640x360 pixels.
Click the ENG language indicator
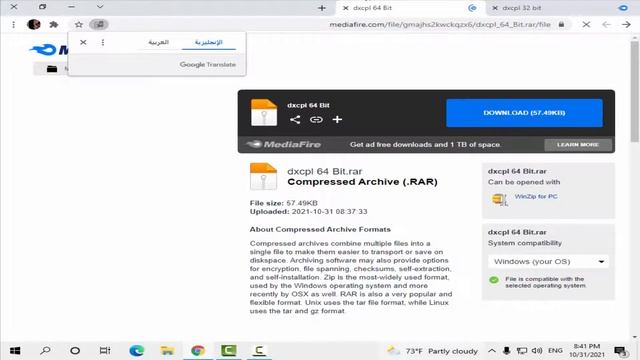pyautogui.click(x=555, y=351)
